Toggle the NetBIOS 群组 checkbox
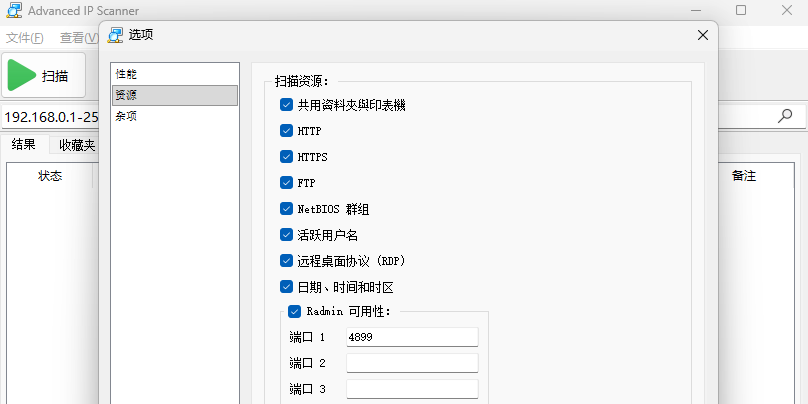Viewport: 808px width, 404px height. click(x=287, y=208)
